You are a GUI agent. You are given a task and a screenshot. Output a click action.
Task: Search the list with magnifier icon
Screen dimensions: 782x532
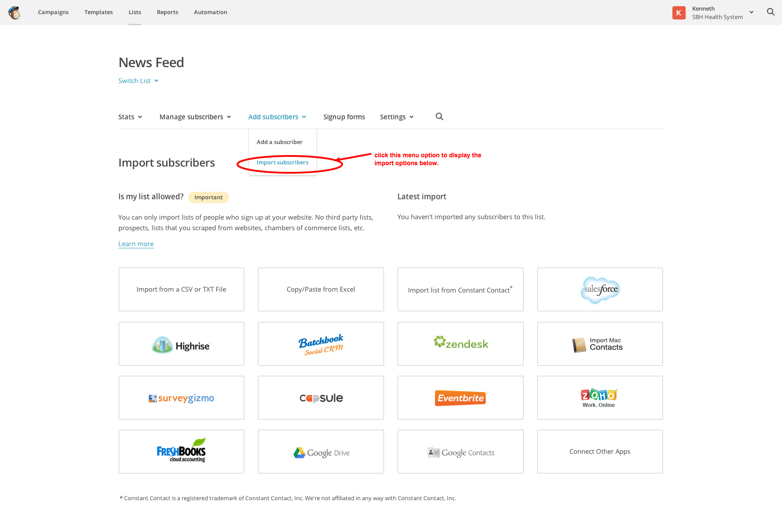(x=439, y=117)
